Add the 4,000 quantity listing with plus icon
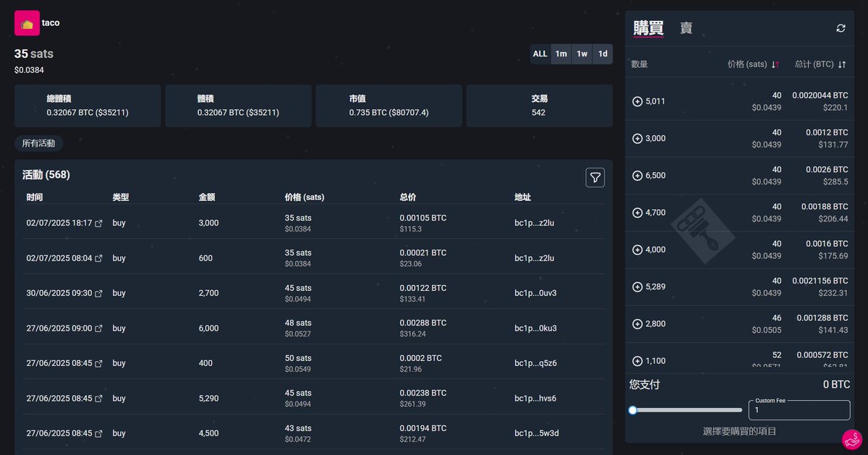 click(637, 250)
